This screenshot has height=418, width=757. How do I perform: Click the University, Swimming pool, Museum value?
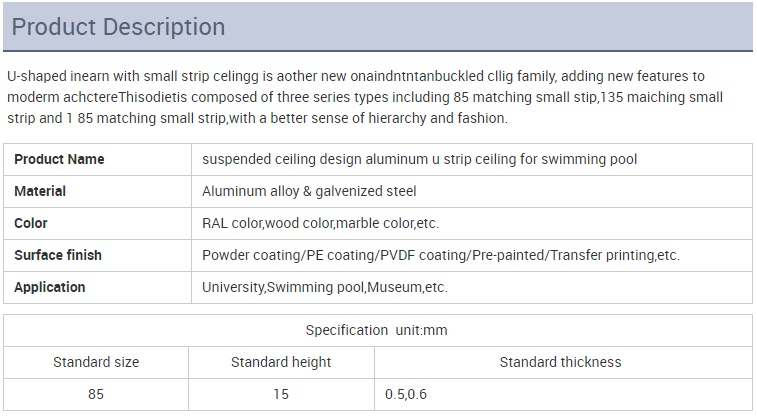(x=324, y=287)
